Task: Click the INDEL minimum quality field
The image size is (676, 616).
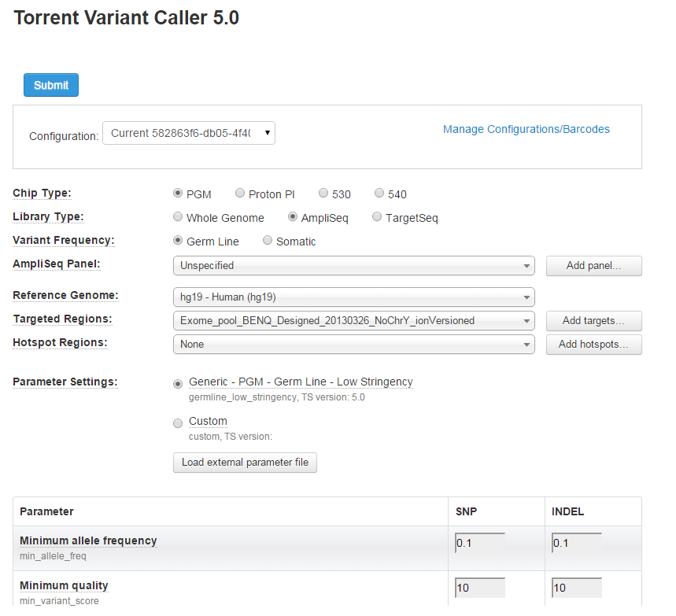Action: click(576, 588)
